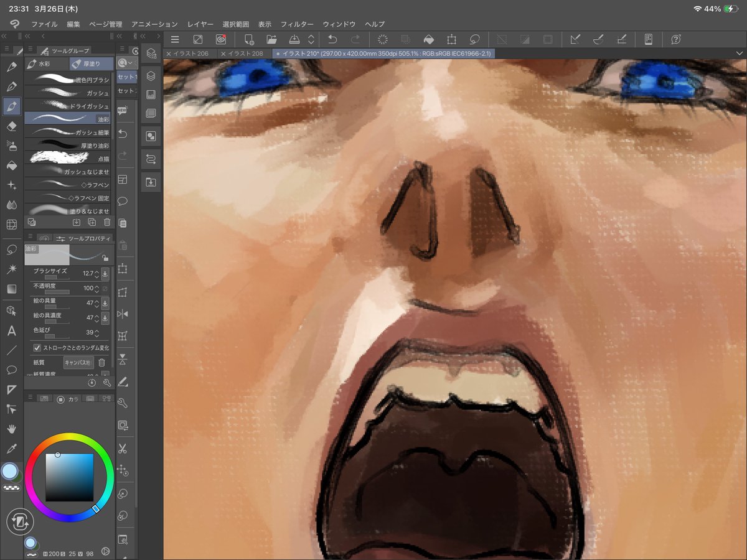Click the New document icon in command bar

pyautogui.click(x=249, y=39)
